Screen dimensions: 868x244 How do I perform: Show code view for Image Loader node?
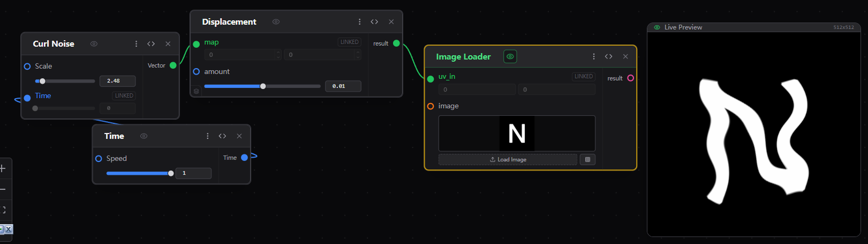(608, 56)
